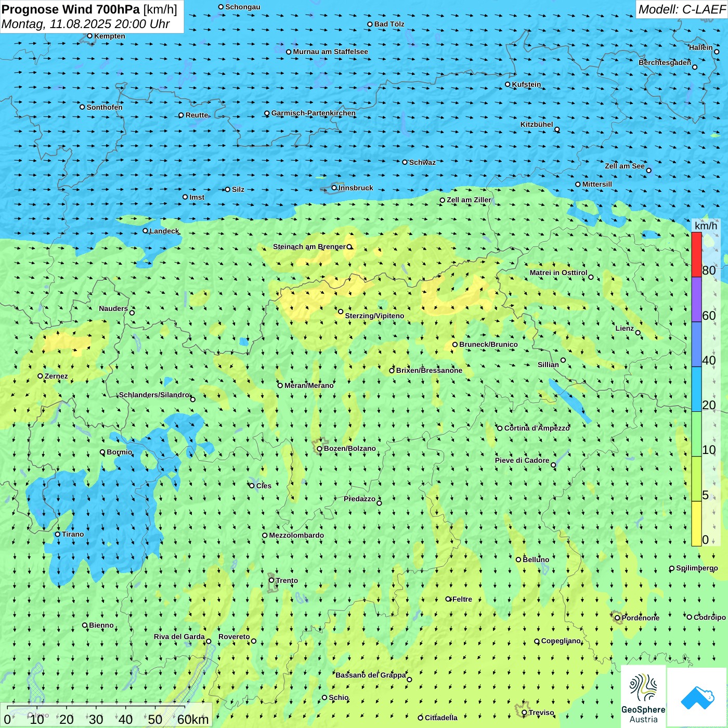Click the 'Rovereto' label
728x728 pixels.
pos(234,636)
